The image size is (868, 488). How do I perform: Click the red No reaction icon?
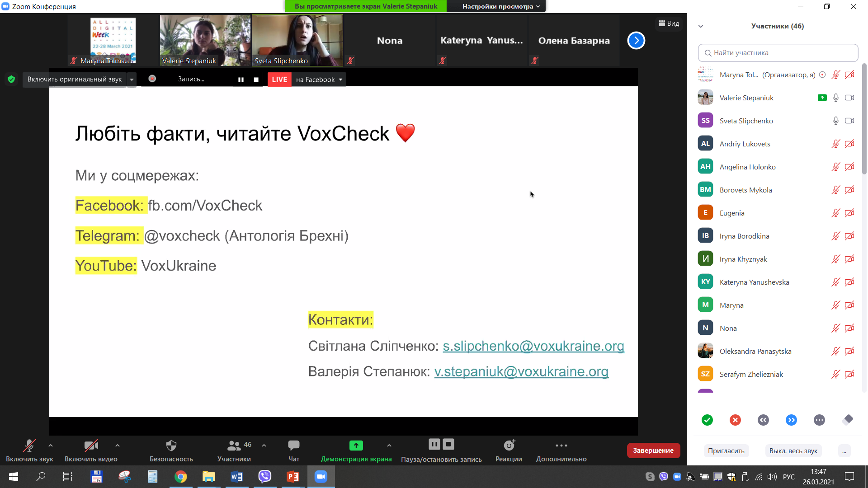click(x=735, y=420)
